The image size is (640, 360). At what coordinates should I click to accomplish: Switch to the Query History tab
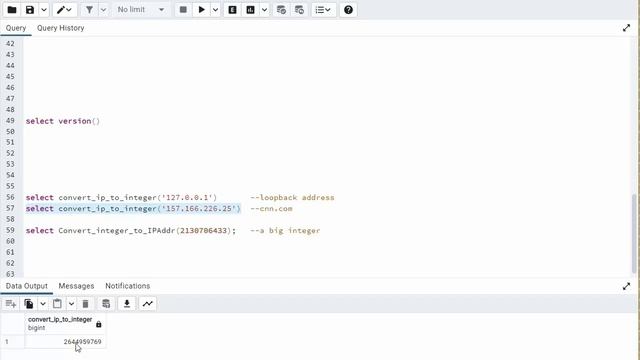[x=60, y=28]
